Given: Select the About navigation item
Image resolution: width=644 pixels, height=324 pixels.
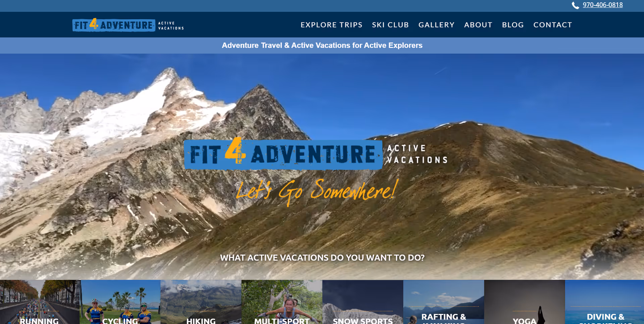Looking at the screenshot, I should coord(478,25).
